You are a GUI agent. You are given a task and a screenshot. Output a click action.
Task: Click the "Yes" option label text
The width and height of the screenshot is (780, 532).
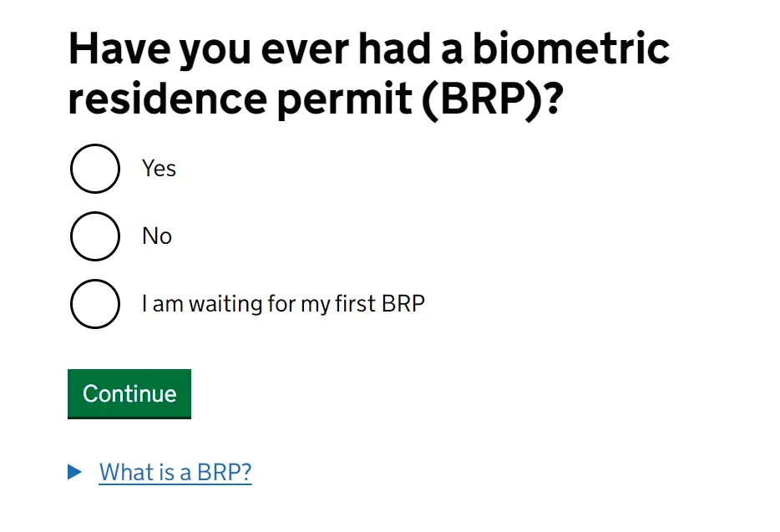159,169
